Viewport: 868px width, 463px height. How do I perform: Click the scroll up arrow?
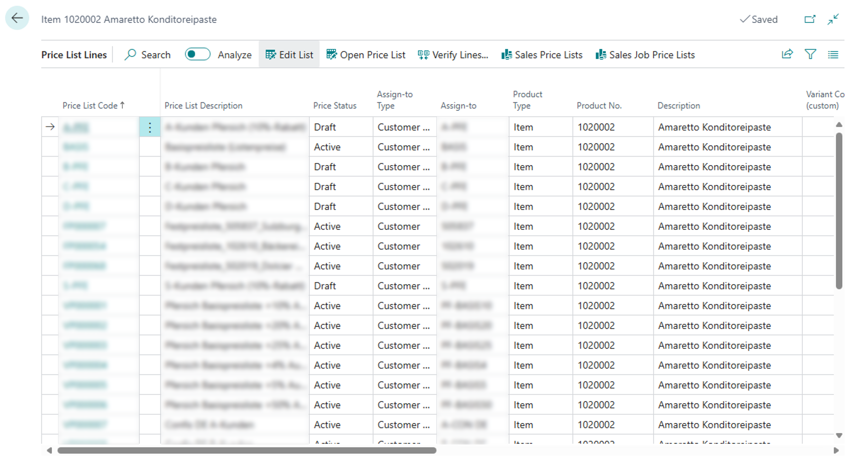pyautogui.click(x=839, y=124)
